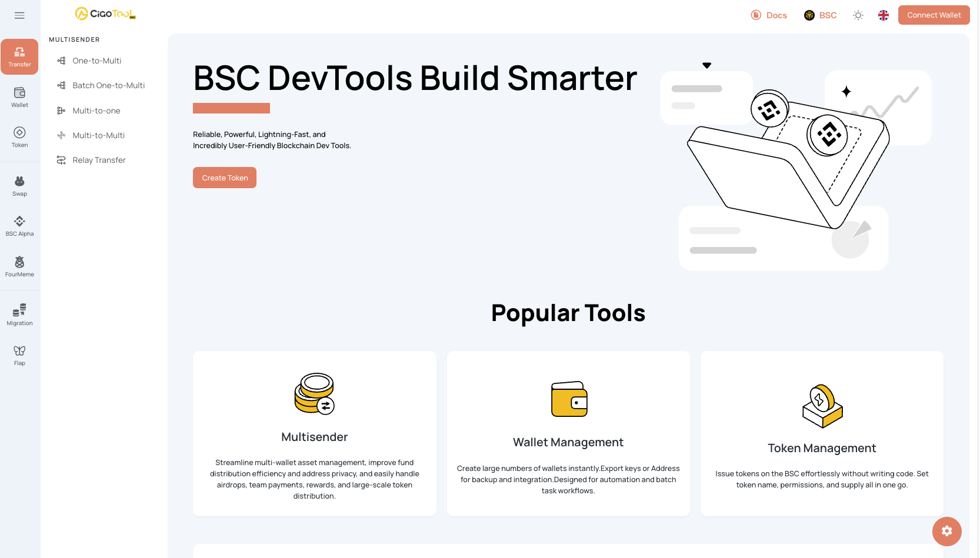
Task: Open the Token sidebar section
Action: point(19,137)
